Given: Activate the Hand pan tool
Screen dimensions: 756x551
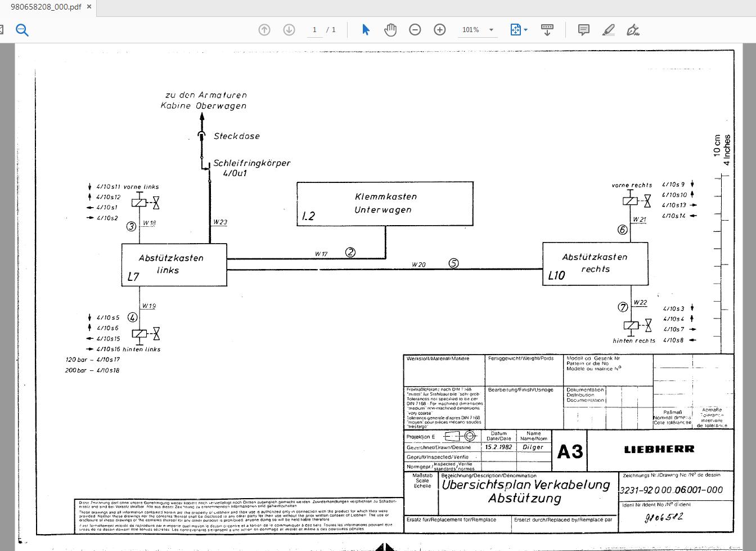Looking at the screenshot, I should click(x=390, y=30).
